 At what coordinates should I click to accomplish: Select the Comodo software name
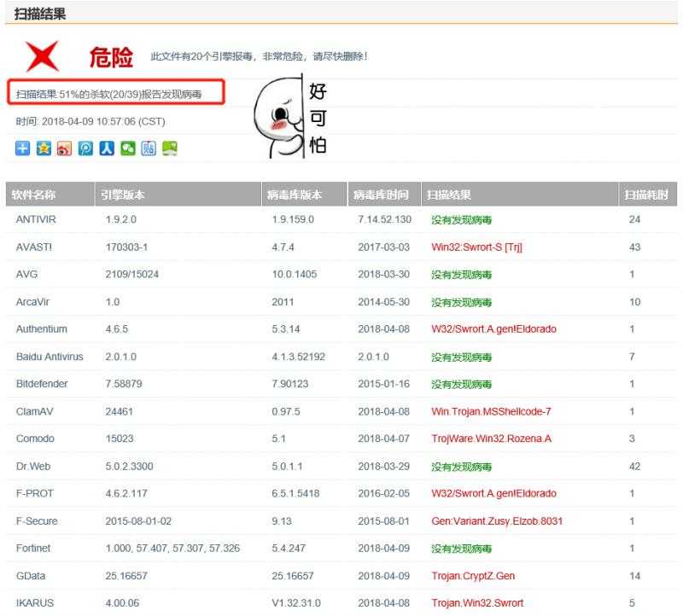[x=35, y=439]
